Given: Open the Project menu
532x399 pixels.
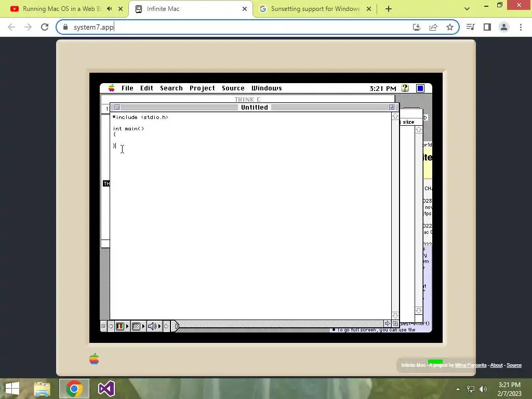Looking at the screenshot, I should click(x=202, y=88).
